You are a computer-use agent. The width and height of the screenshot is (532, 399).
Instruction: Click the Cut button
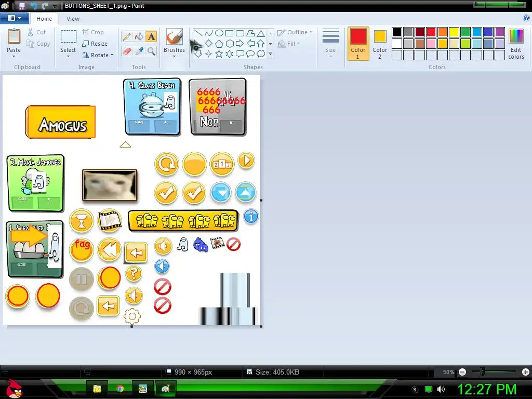coord(37,32)
